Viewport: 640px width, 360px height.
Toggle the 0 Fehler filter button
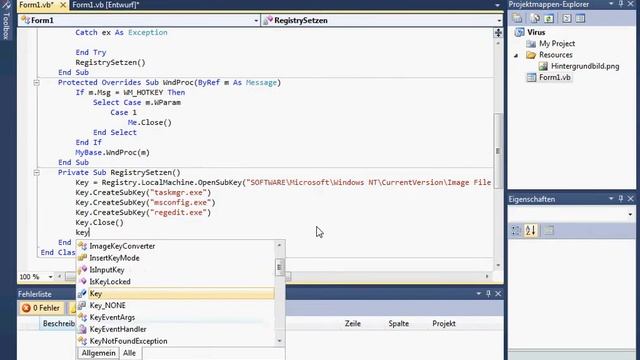[41, 308]
